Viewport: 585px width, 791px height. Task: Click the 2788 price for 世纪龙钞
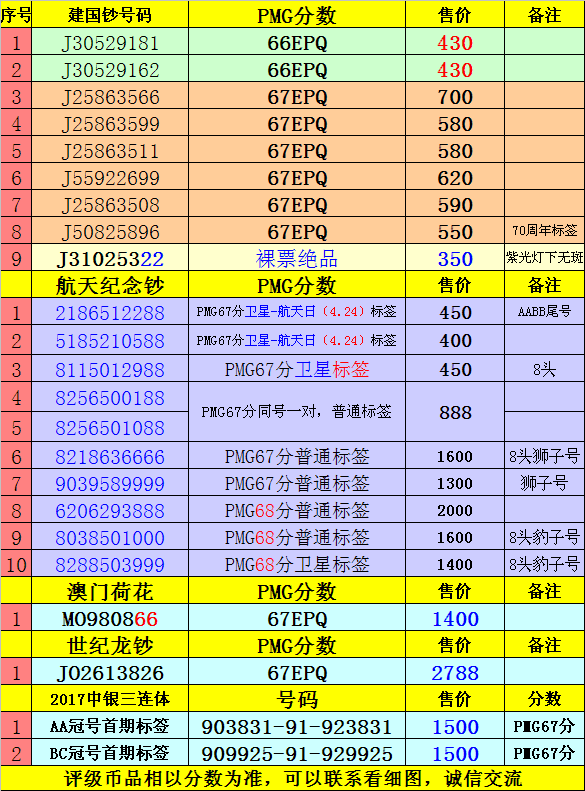(455, 672)
